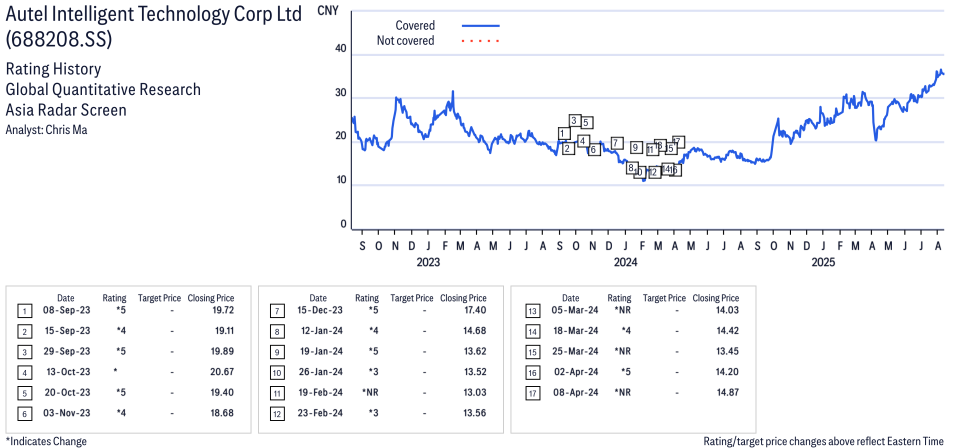Select the date 18-Mar-24 in the table
Screen dimensions: 955x448
click(x=574, y=331)
